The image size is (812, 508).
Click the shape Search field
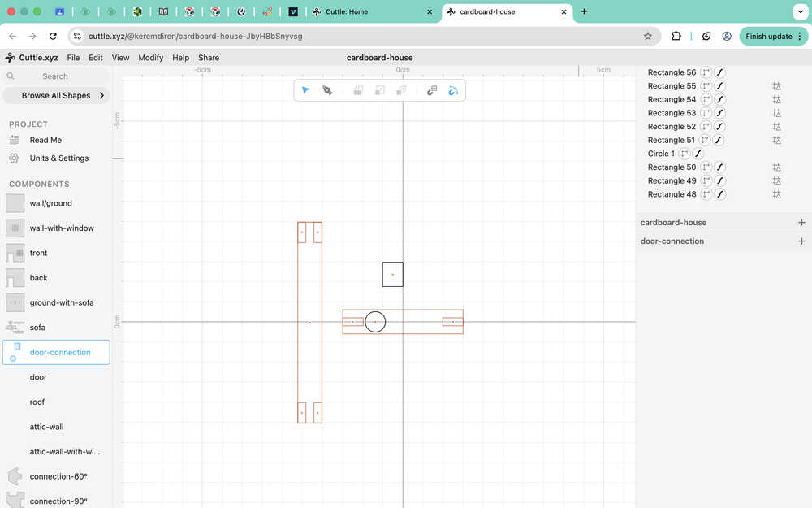pyautogui.click(x=55, y=76)
